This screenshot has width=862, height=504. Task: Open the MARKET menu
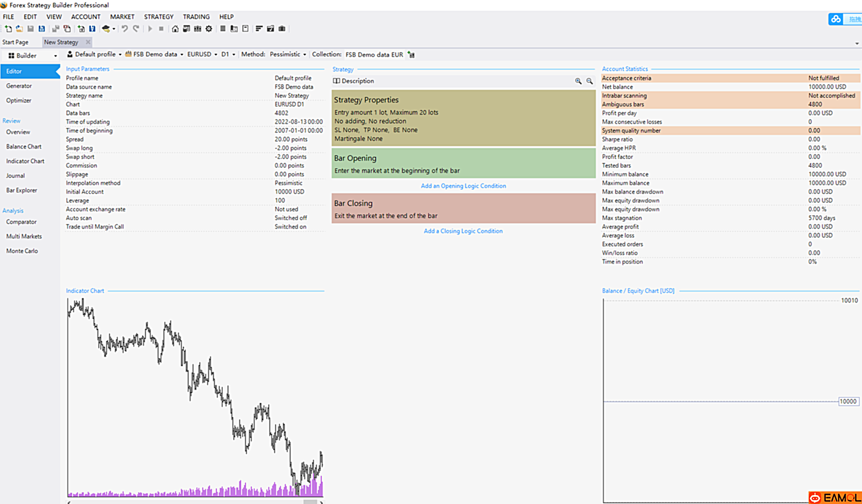(122, 17)
